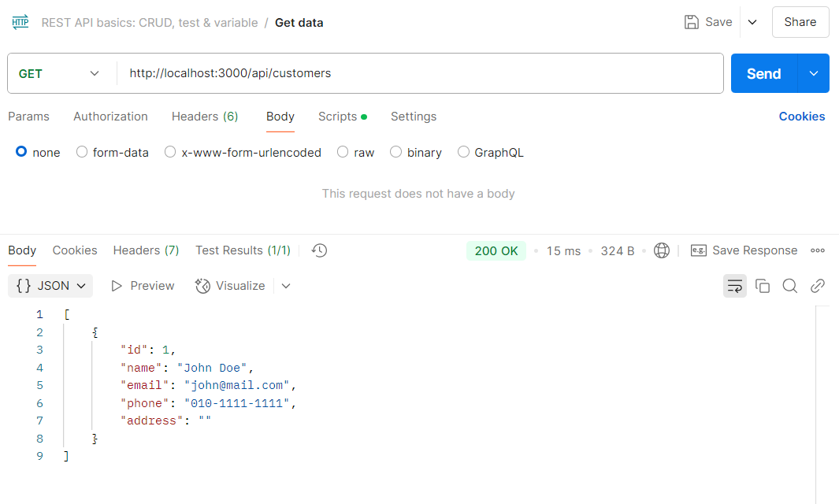Click the Preview play icon

coord(116,286)
